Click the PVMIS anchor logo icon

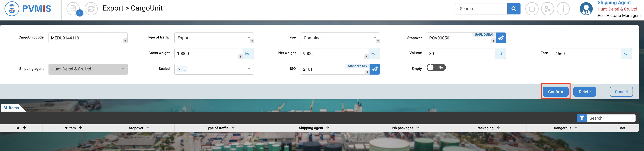[x=12, y=9]
